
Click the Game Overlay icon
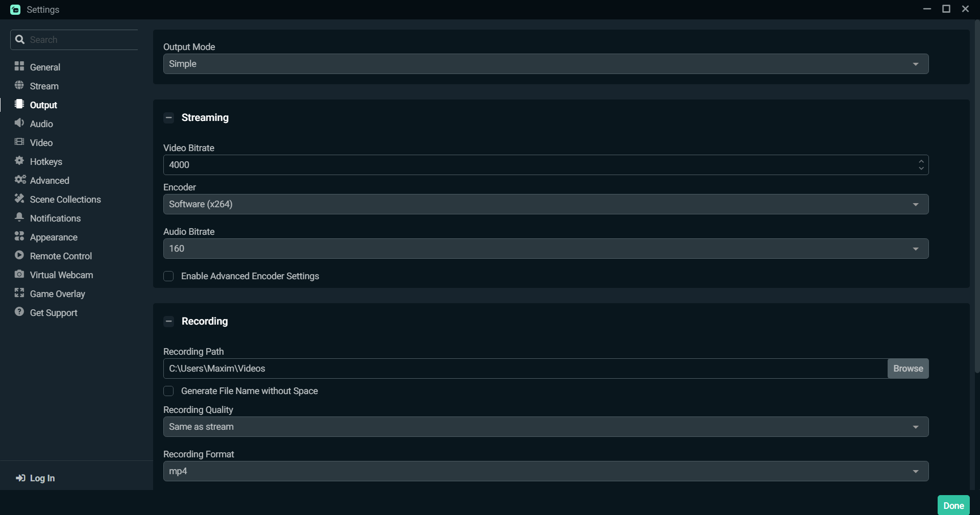[x=19, y=293]
